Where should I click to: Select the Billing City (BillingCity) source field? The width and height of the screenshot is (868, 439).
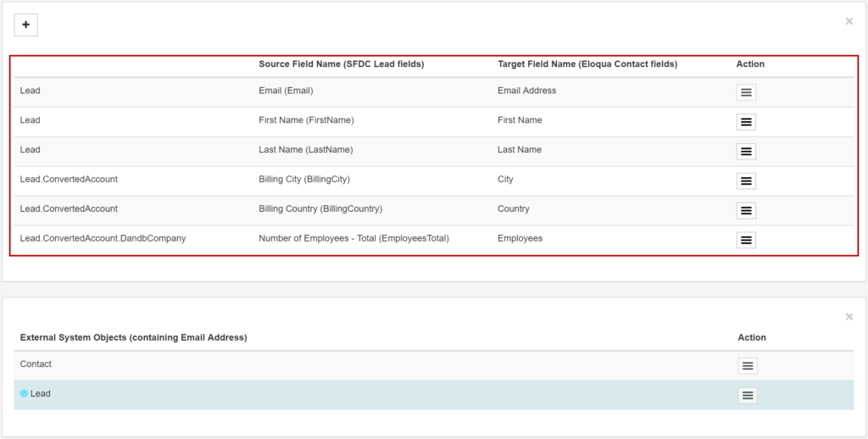303,180
